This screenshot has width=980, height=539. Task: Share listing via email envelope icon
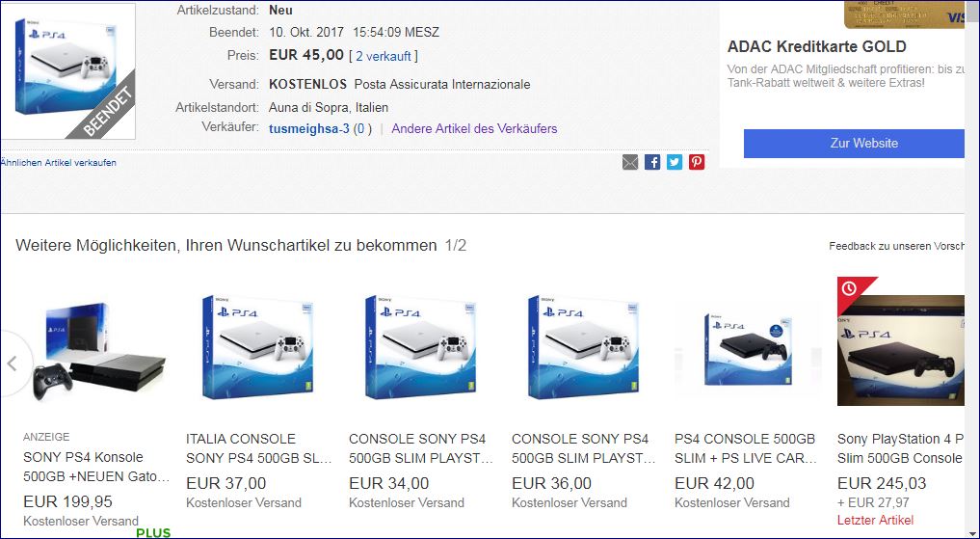pos(630,162)
